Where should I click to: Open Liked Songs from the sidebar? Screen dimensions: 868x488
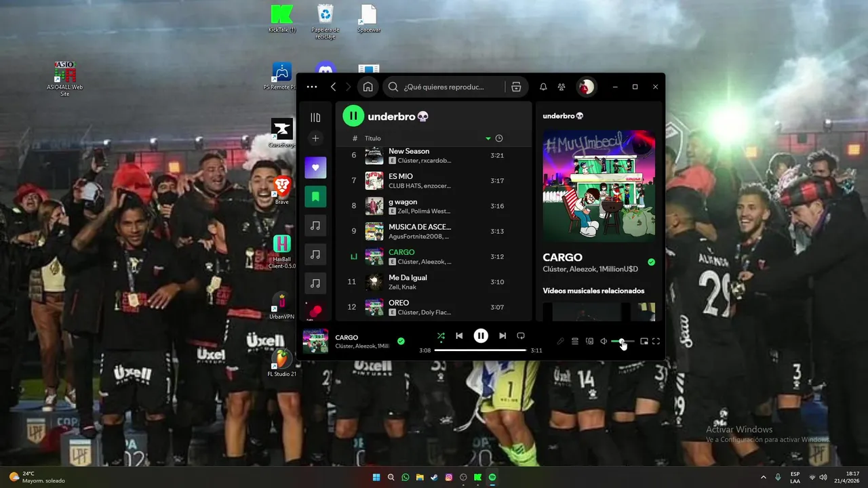tap(315, 167)
